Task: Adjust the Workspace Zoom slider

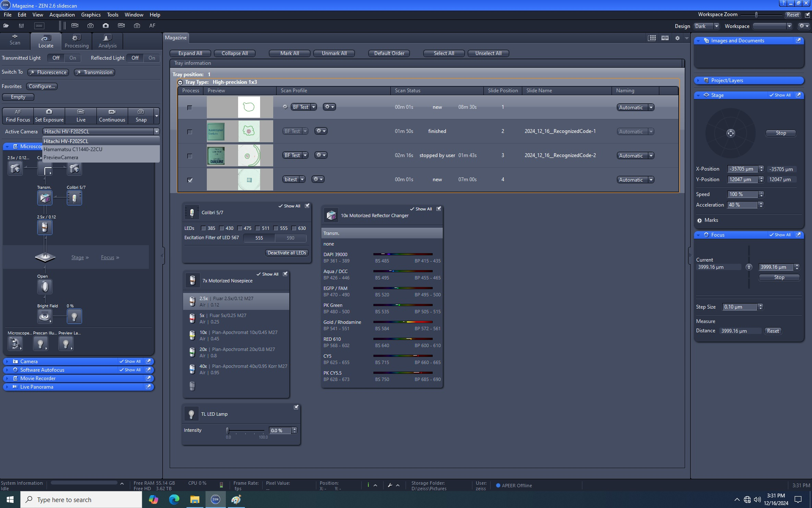Action: coord(757,14)
